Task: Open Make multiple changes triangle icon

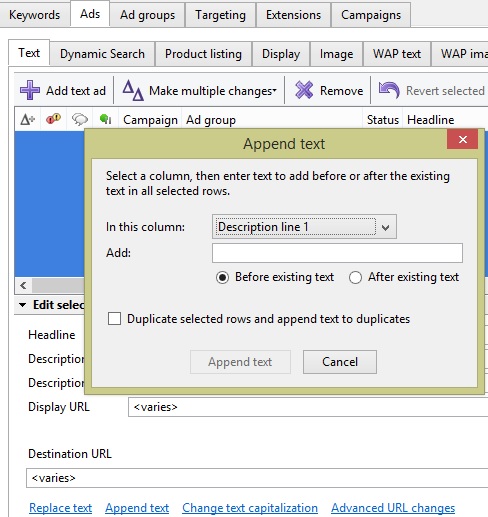Action: click(x=133, y=90)
